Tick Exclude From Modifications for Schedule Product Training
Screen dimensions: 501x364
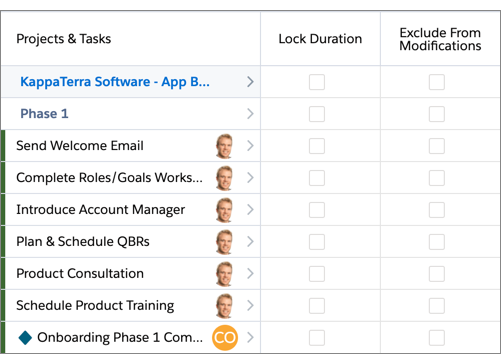coord(437,306)
